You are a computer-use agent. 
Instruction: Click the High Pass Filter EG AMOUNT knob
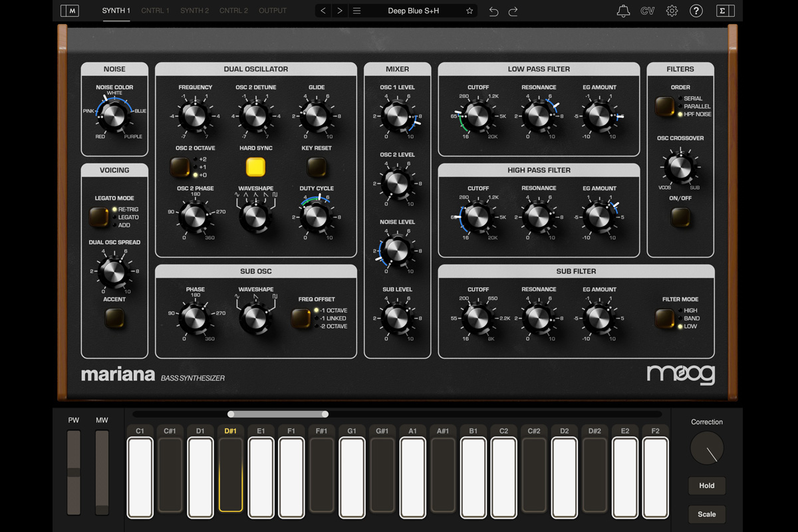(x=599, y=217)
